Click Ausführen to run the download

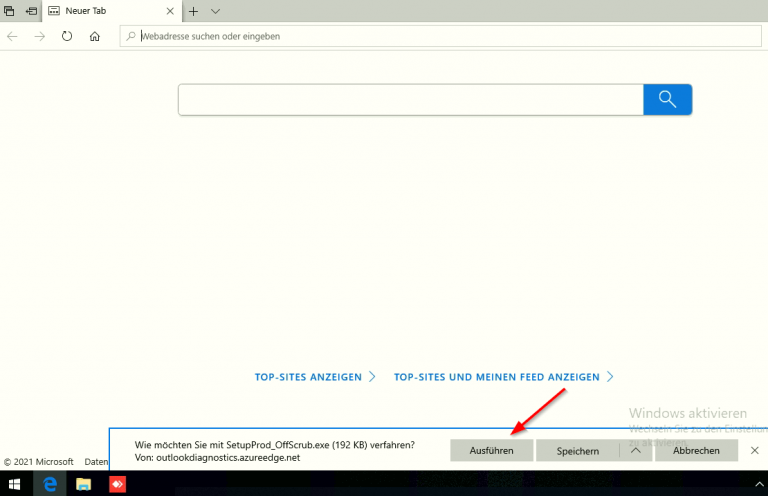click(491, 451)
